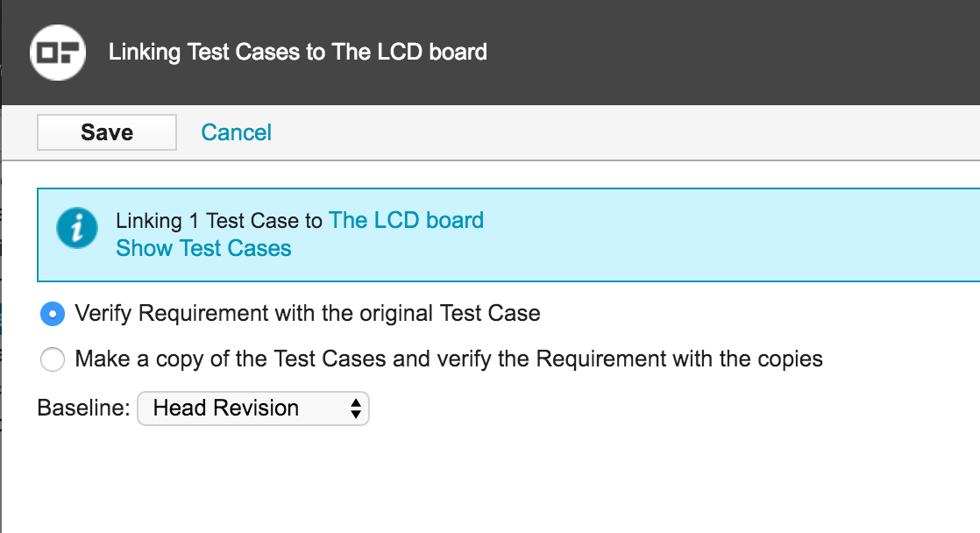
Task: Click the application logo icon in the header
Action: 56,51
